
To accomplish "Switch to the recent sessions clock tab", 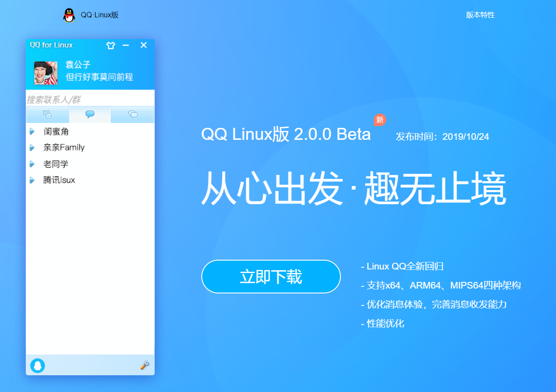I will 48,115.
